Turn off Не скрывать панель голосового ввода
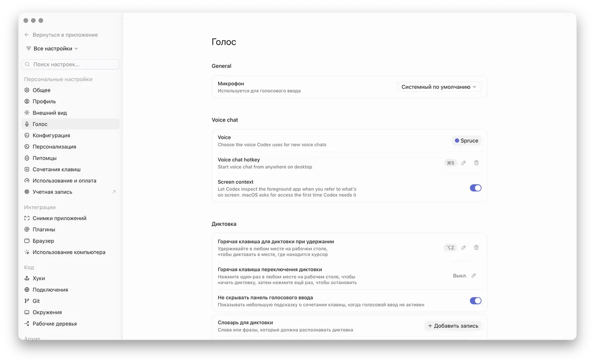The width and height of the screenshot is (595, 364). tap(476, 301)
